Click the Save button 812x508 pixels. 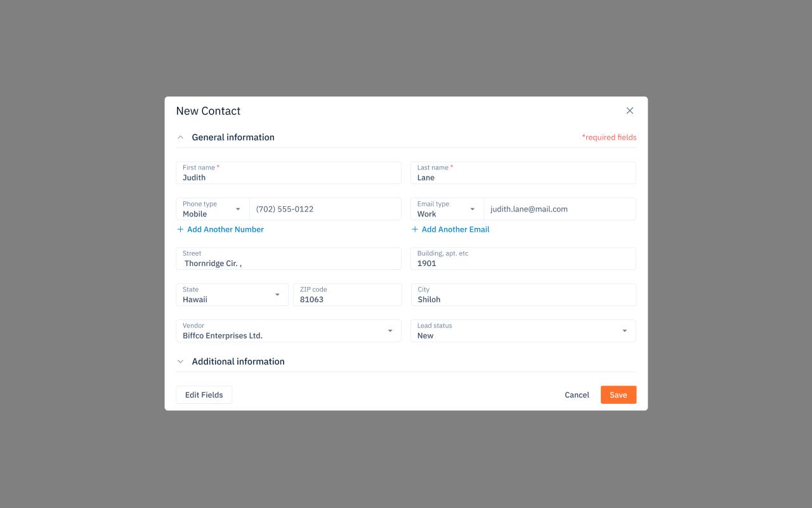coord(618,394)
